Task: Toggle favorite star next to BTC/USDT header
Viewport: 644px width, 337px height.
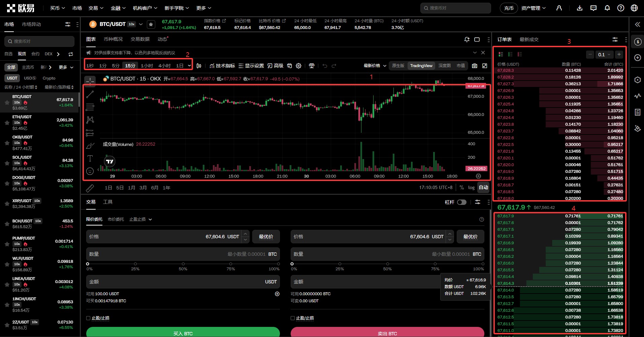Action: (x=151, y=24)
